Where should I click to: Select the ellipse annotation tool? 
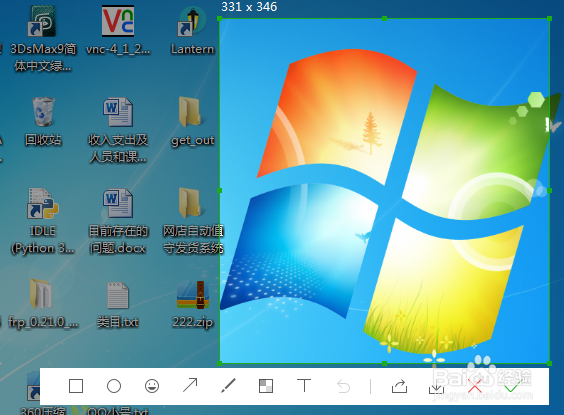point(114,386)
